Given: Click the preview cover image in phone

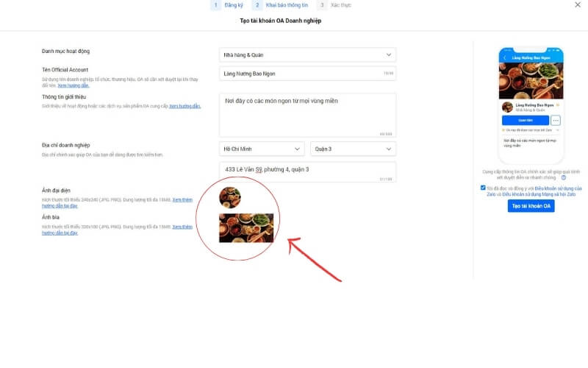Looking at the screenshot, I should pyautogui.click(x=531, y=81).
